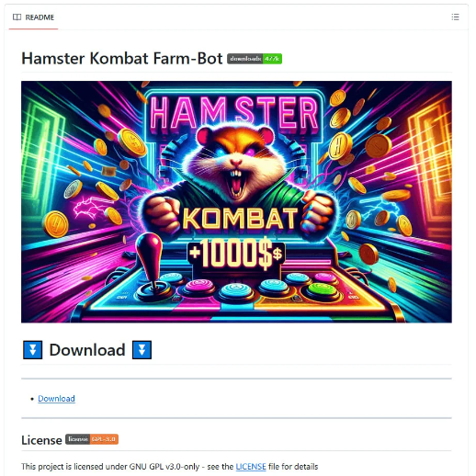Click the down-arrow emoji right of Download heading
This screenshot has height=476, width=476.
point(142,350)
